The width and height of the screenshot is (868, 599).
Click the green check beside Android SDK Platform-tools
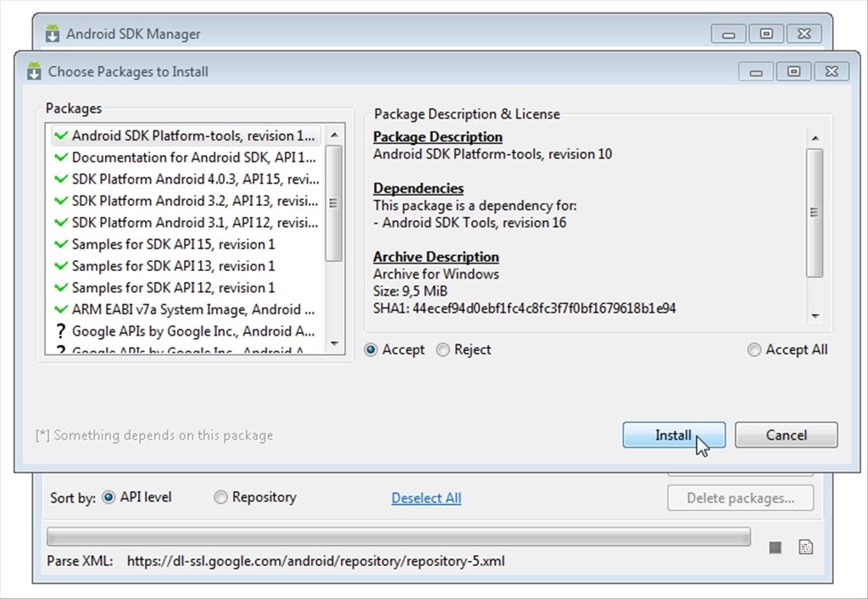click(x=62, y=136)
